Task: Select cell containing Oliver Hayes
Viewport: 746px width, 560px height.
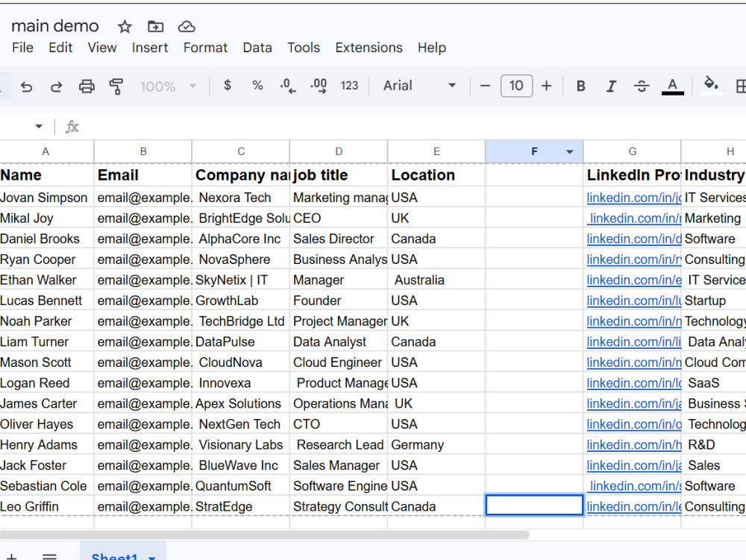Action: [x=46, y=424]
